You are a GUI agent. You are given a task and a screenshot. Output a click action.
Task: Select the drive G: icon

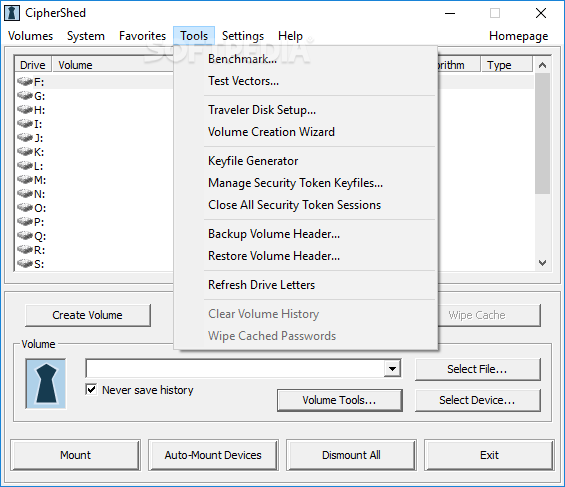point(25,96)
